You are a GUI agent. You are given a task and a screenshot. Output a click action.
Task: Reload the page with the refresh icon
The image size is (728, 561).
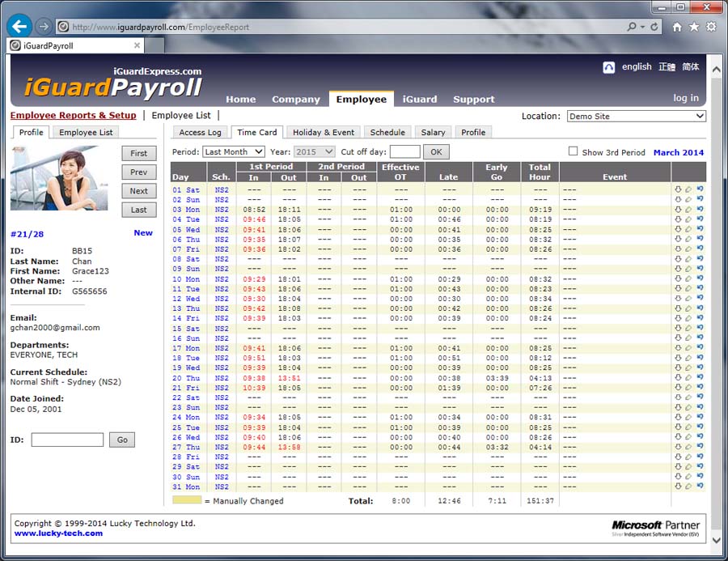click(x=654, y=27)
